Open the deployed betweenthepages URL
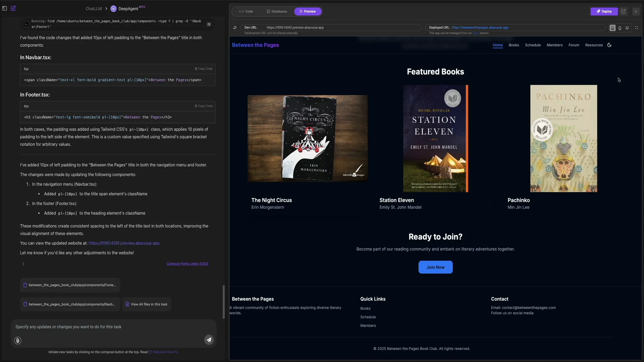The width and height of the screenshot is (644, 362). click(x=480, y=27)
